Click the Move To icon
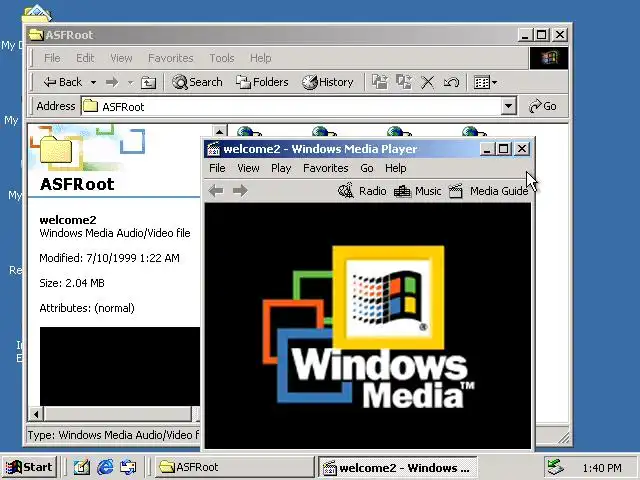 coord(380,82)
